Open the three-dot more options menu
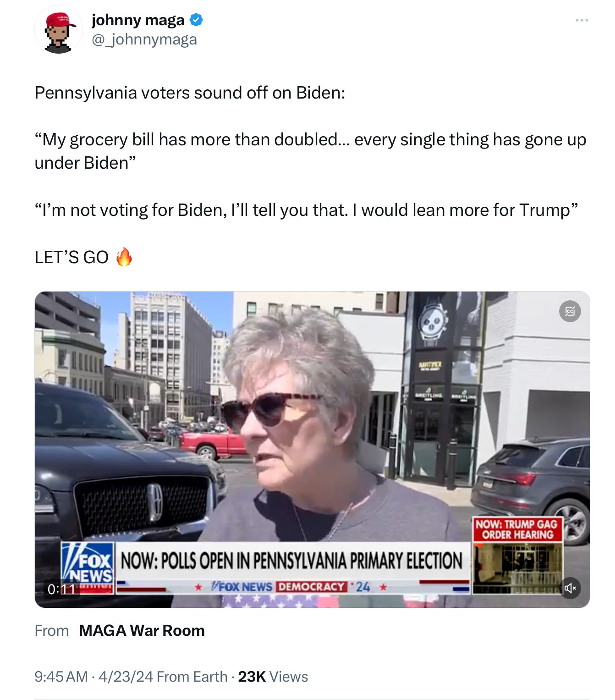This screenshot has width=615, height=700. point(582,20)
